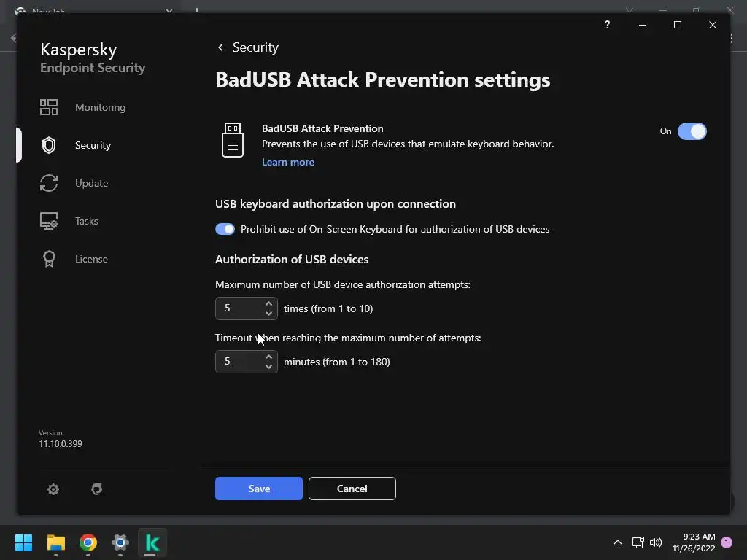Image resolution: width=747 pixels, height=560 pixels.
Task: Click Security breadcrumb link
Action: pos(255,47)
